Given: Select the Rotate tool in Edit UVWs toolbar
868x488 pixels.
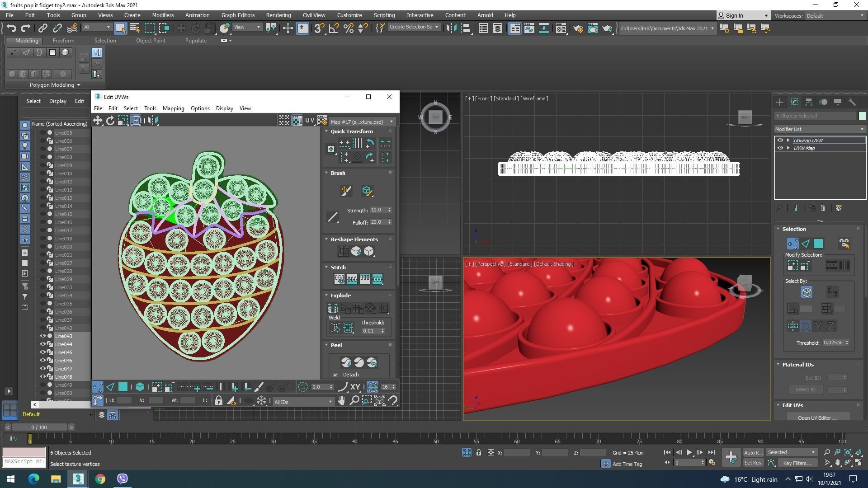Looking at the screenshot, I should click(x=110, y=120).
